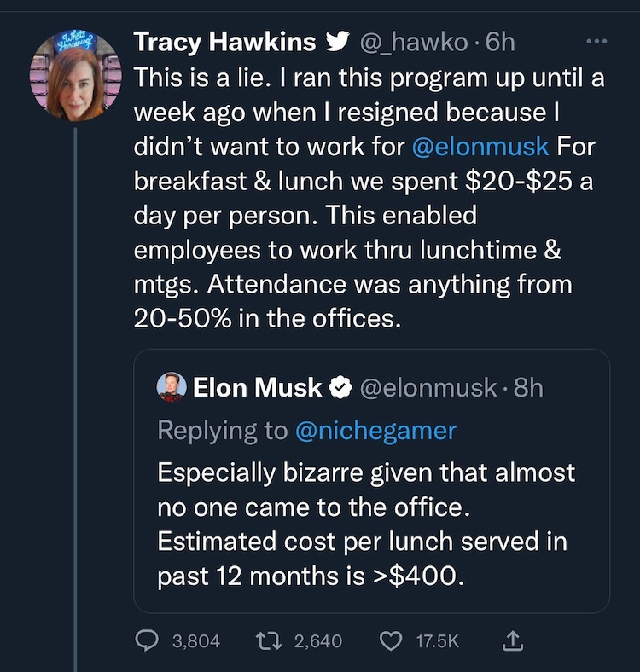Open the quoted tweet's @elonmusk handle
Viewport: 640px width, 672px height.
[x=429, y=388]
